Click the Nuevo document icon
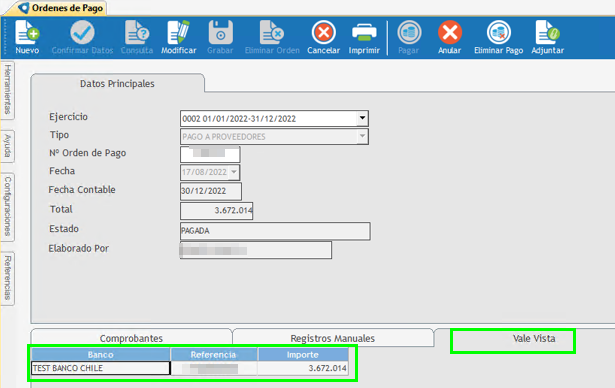Screen dimensions: 615x388 [x=27, y=32]
